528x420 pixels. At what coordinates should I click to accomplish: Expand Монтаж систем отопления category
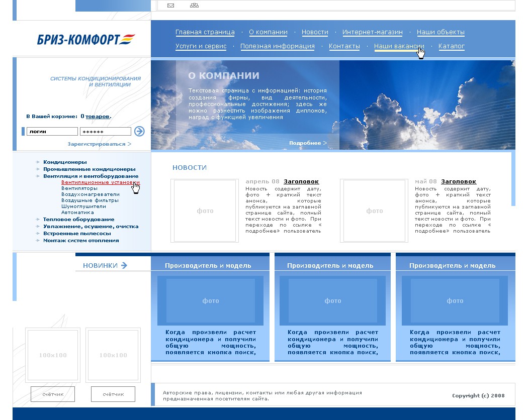point(81,241)
